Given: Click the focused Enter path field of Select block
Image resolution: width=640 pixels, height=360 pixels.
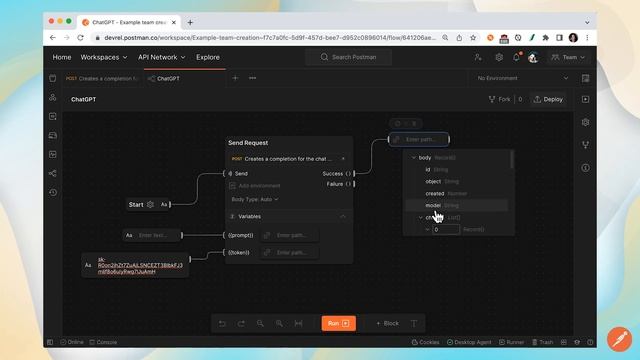Looking at the screenshot, I should (419, 140).
